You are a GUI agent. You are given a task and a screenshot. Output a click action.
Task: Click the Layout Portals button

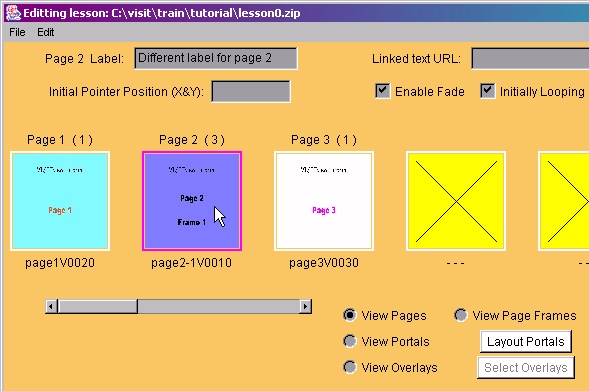tap(526, 341)
